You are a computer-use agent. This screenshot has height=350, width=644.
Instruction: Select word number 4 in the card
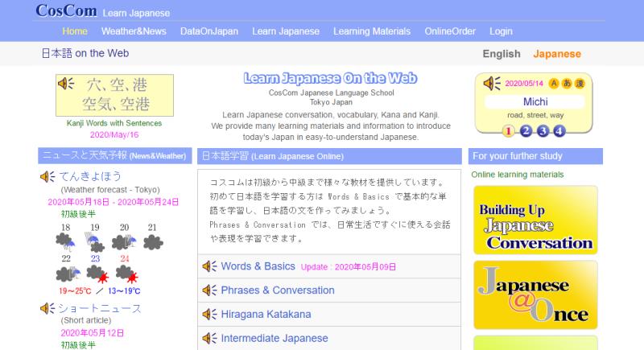(559, 131)
